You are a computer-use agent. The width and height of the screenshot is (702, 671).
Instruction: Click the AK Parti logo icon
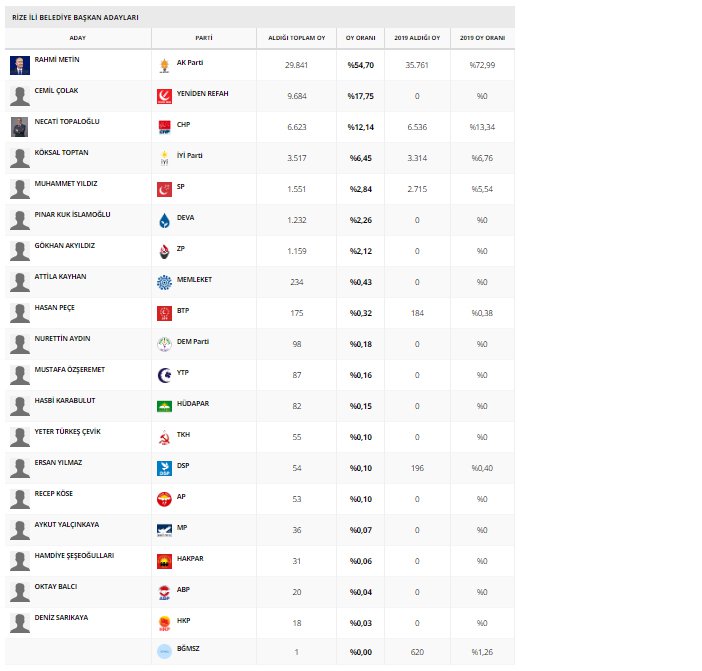click(x=165, y=66)
